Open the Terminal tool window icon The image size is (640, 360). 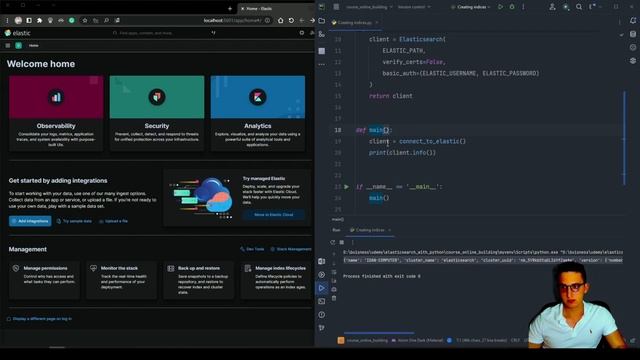322,301
